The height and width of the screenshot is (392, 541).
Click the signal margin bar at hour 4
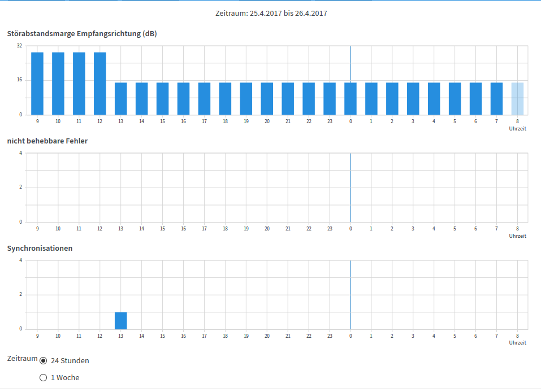coord(434,99)
